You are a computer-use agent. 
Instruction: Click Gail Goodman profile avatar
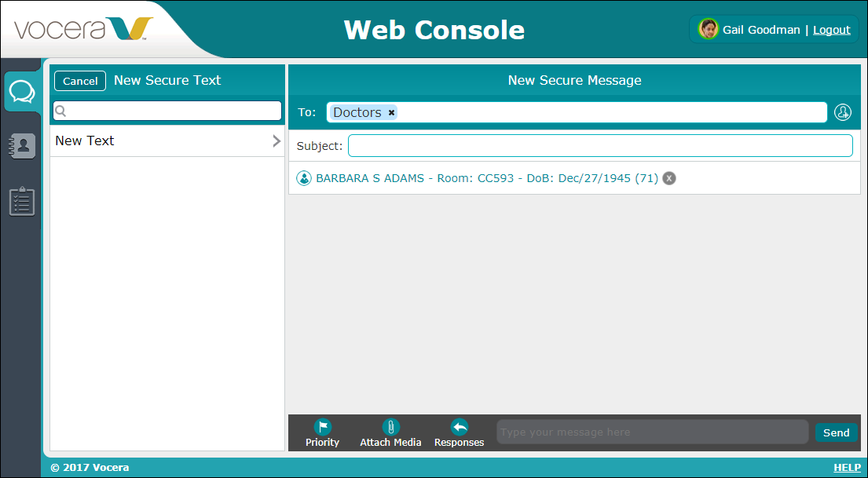tap(708, 29)
